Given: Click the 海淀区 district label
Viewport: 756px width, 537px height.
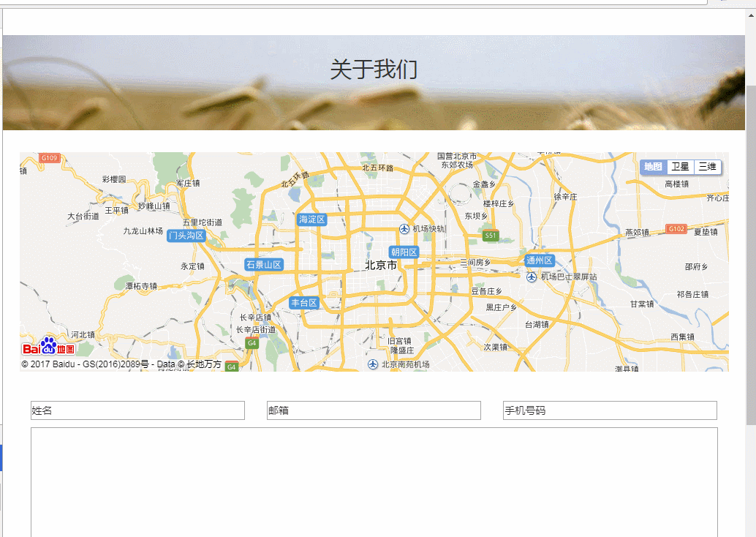Looking at the screenshot, I should (x=312, y=219).
